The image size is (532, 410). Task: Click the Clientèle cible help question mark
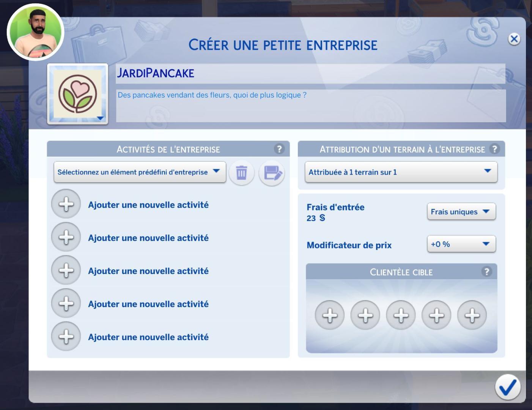point(486,271)
